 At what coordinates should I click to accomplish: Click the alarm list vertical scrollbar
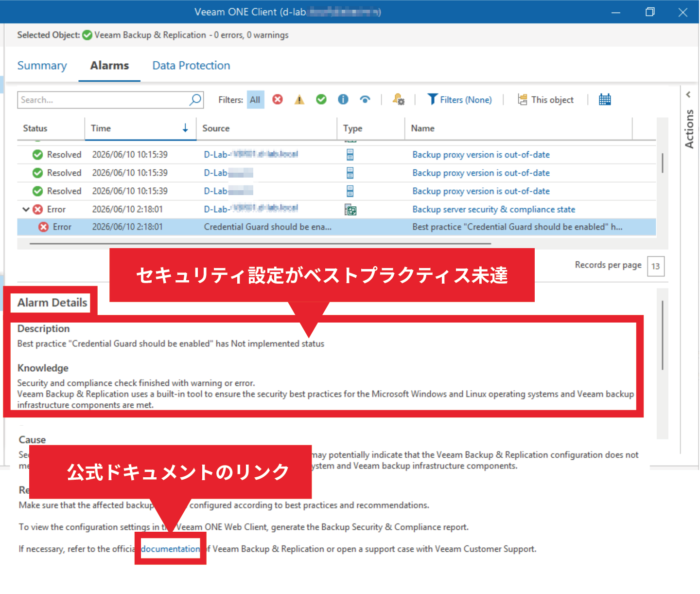[x=662, y=163]
